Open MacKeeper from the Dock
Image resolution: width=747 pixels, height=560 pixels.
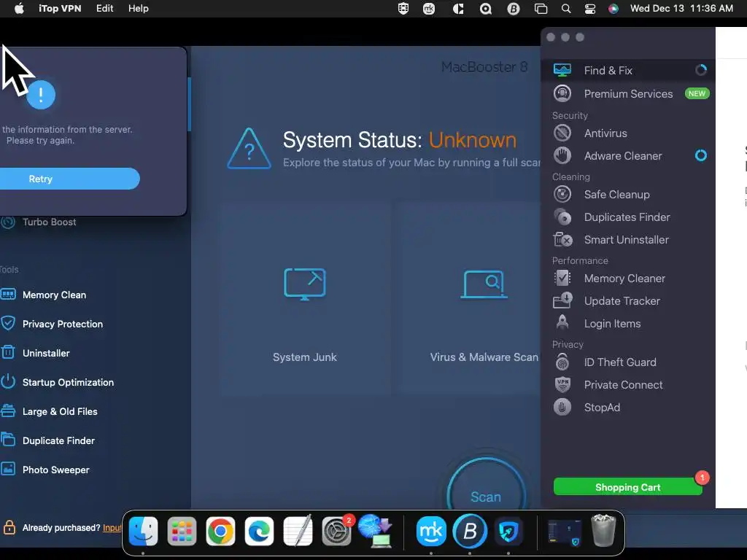(x=431, y=531)
